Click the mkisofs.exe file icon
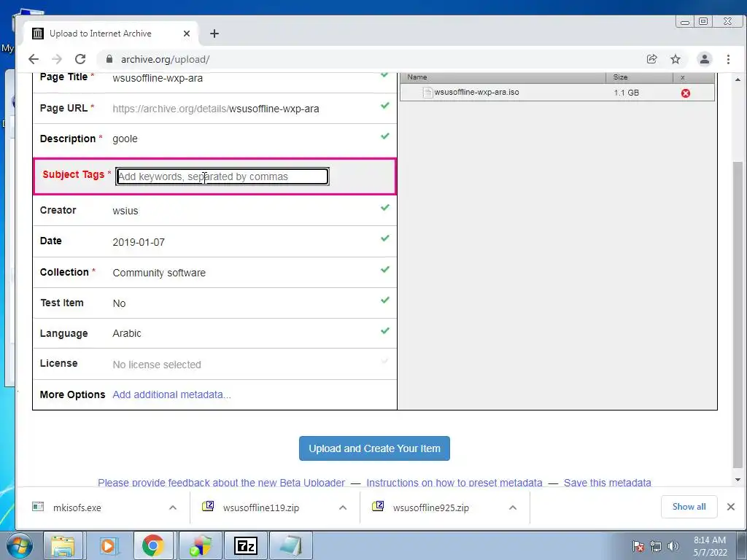 [38, 507]
